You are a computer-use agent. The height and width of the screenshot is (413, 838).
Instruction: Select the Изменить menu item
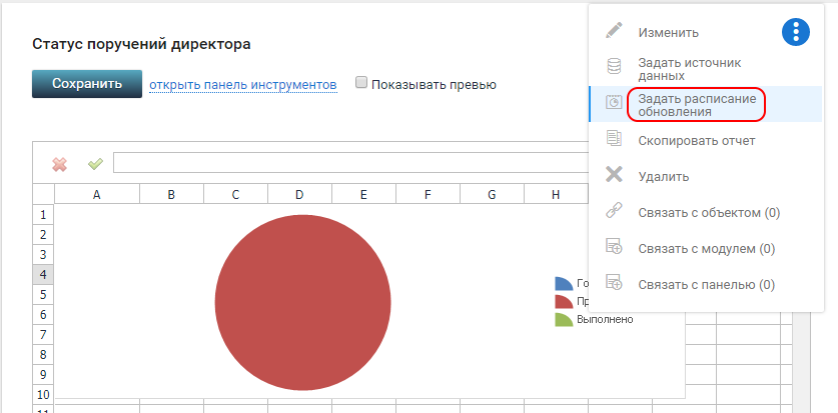coord(668,33)
